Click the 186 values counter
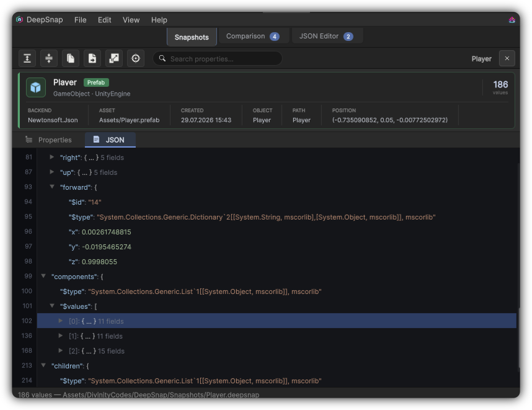 coord(500,87)
